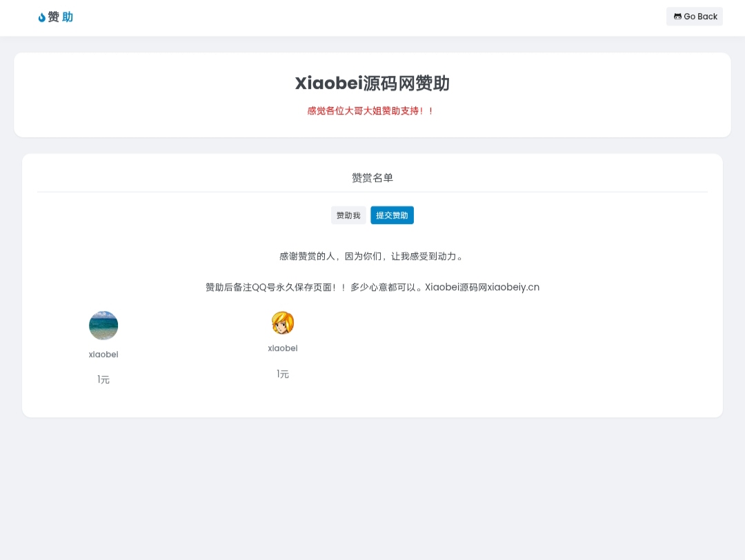Click the 赞助后备注QQ号 notice line
The image size is (745, 560).
372,288
